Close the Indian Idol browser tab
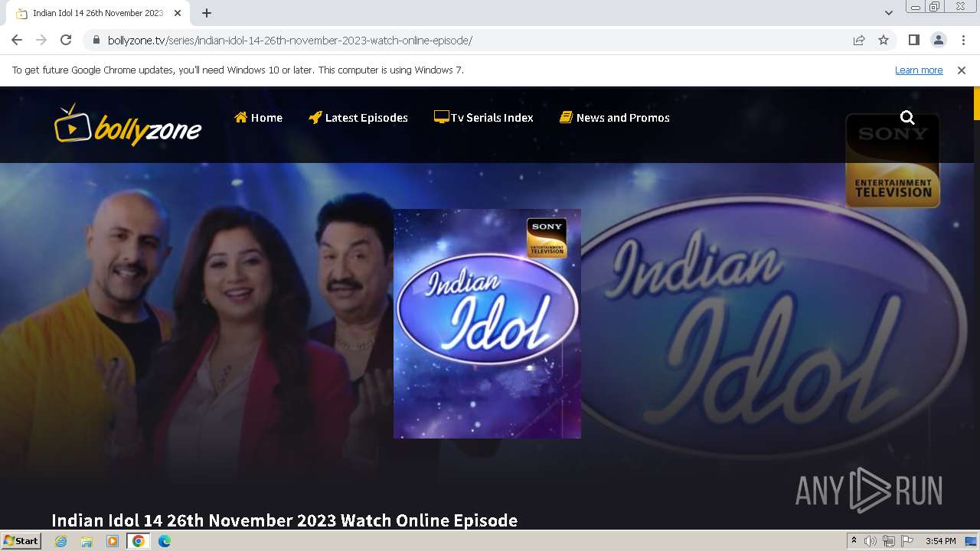 point(178,13)
